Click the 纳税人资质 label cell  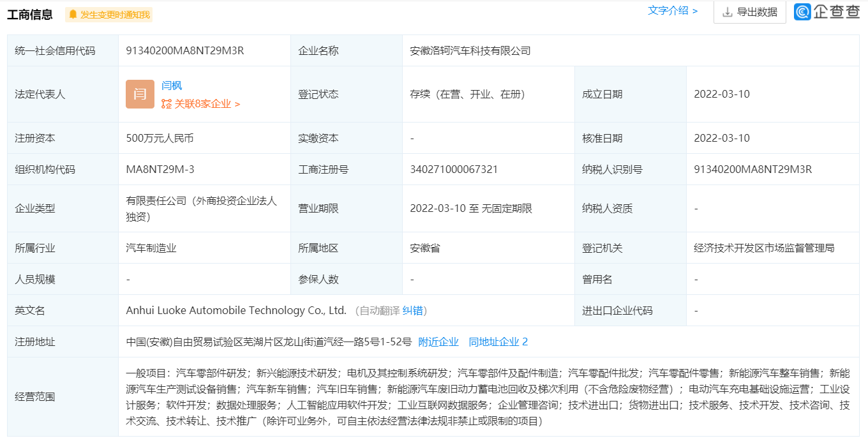630,209
